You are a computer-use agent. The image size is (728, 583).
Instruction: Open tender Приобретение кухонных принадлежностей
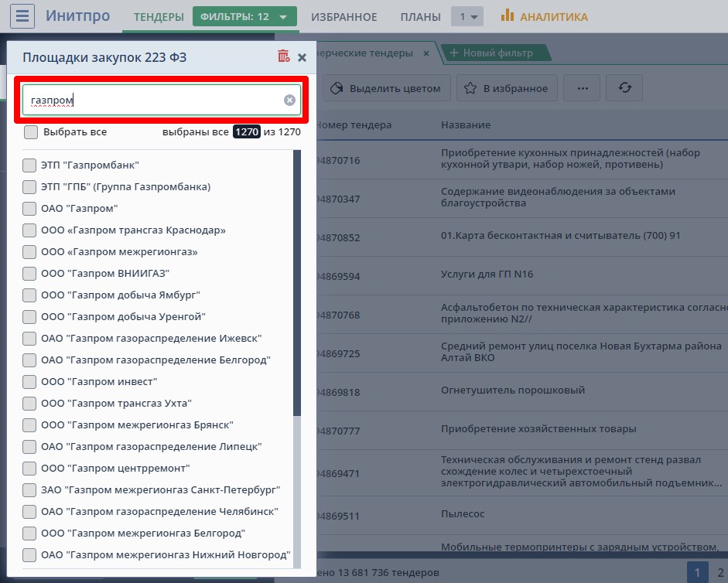[570, 159]
